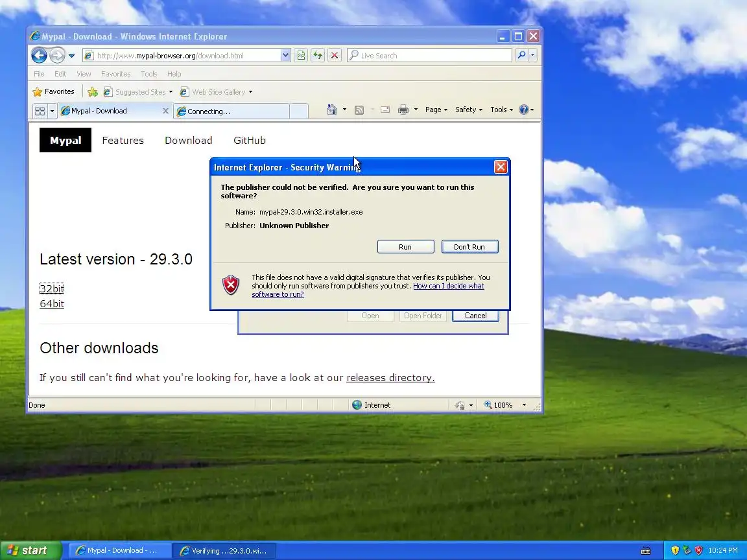Click the Back navigation arrow
Screen dimensions: 747x560
pos(39,55)
